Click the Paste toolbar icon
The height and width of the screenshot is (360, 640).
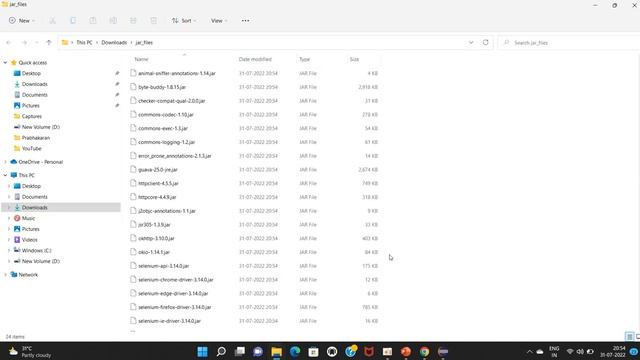[x=93, y=20]
